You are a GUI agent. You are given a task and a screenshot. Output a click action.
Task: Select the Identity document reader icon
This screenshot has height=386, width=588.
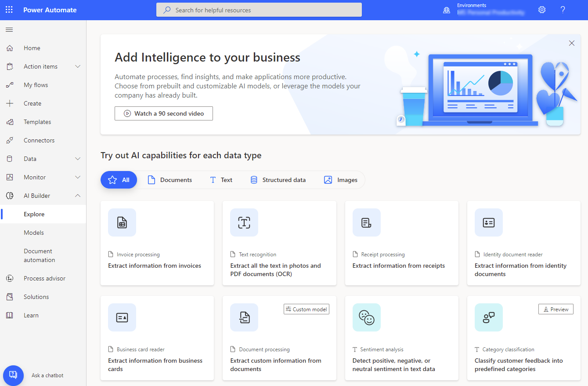[x=488, y=222]
